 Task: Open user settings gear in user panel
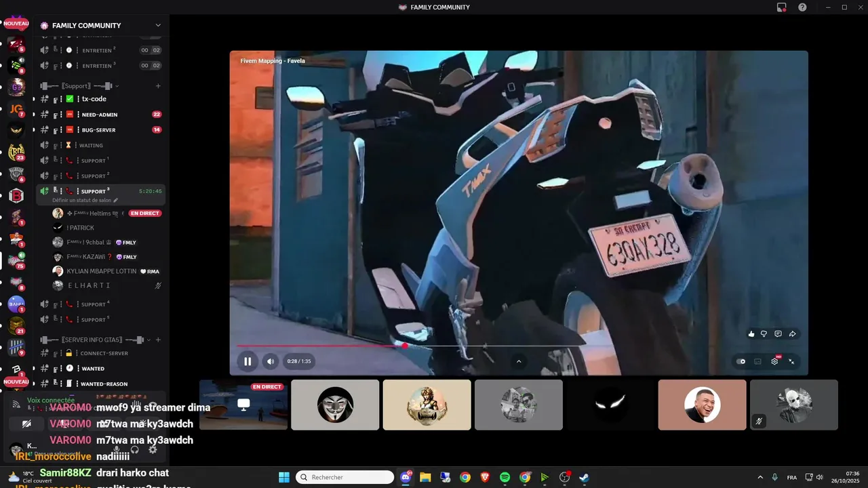153,449
